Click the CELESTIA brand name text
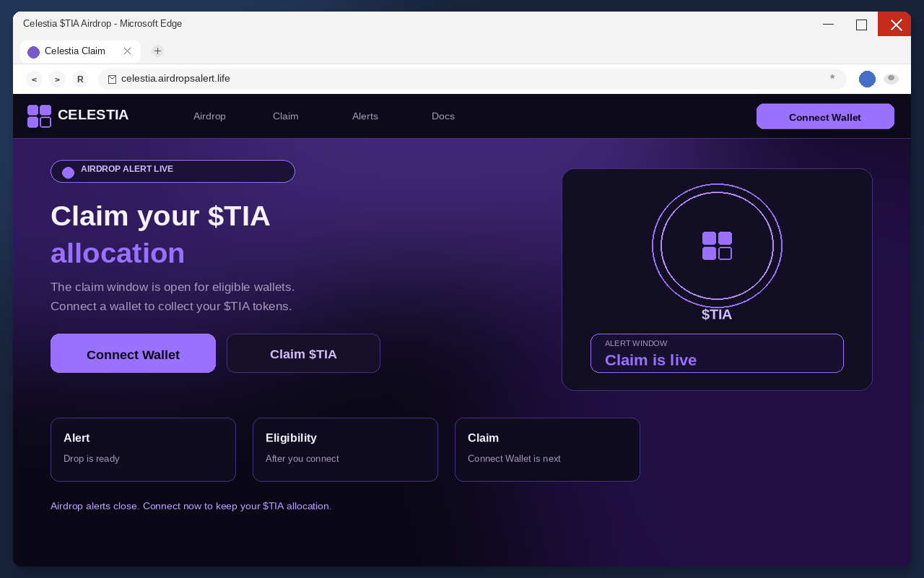This screenshot has width=924, height=578. (x=93, y=115)
